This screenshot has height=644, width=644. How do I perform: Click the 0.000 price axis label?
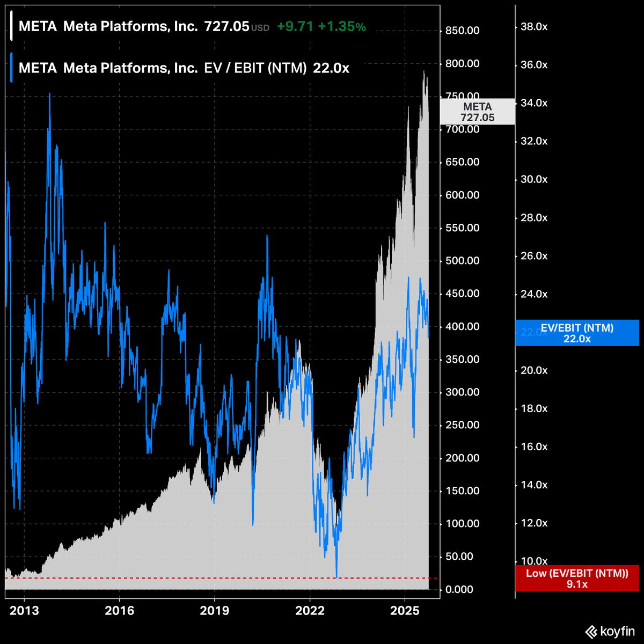point(459,589)
